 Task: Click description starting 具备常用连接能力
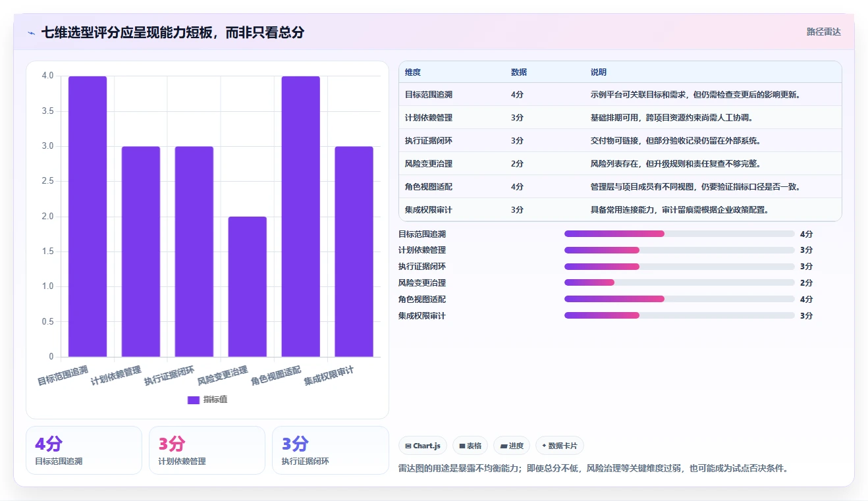pos(680,210)
